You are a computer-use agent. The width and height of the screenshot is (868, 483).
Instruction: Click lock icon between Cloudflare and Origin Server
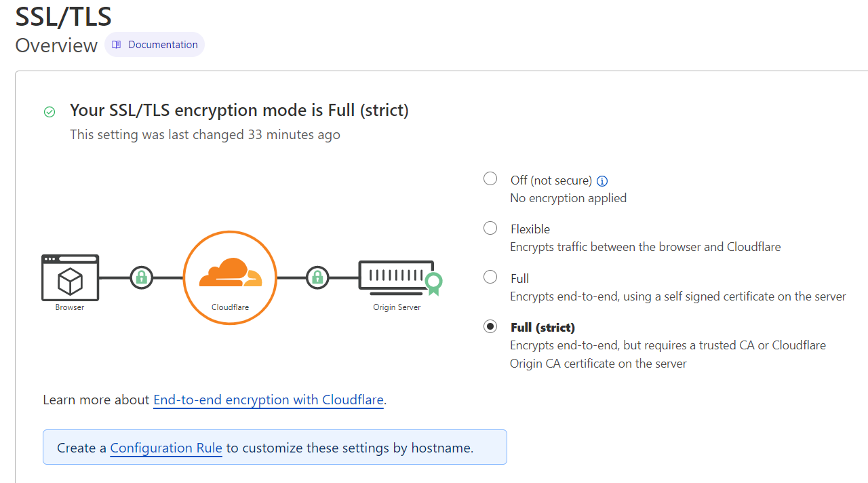[317, 277]
